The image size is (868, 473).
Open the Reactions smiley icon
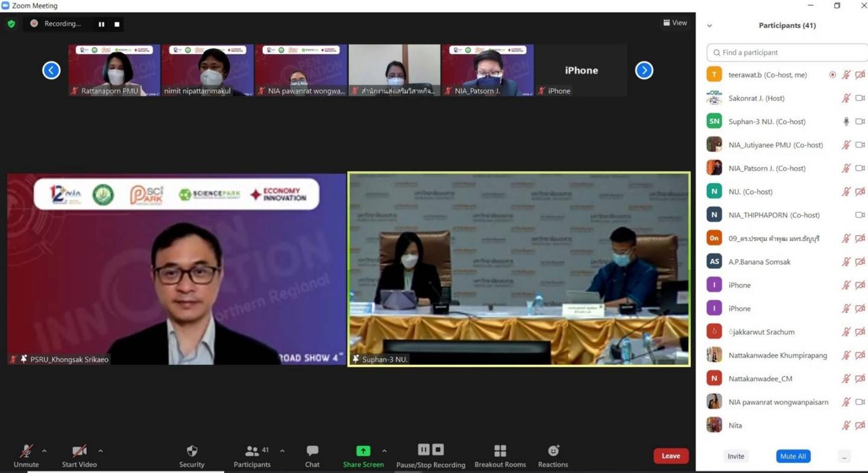click(x=553, y=451)
